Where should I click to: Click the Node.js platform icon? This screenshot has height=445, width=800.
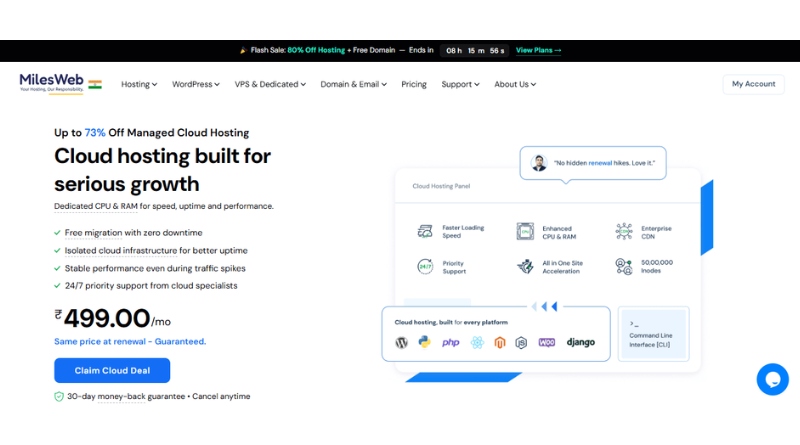(521, 342)
